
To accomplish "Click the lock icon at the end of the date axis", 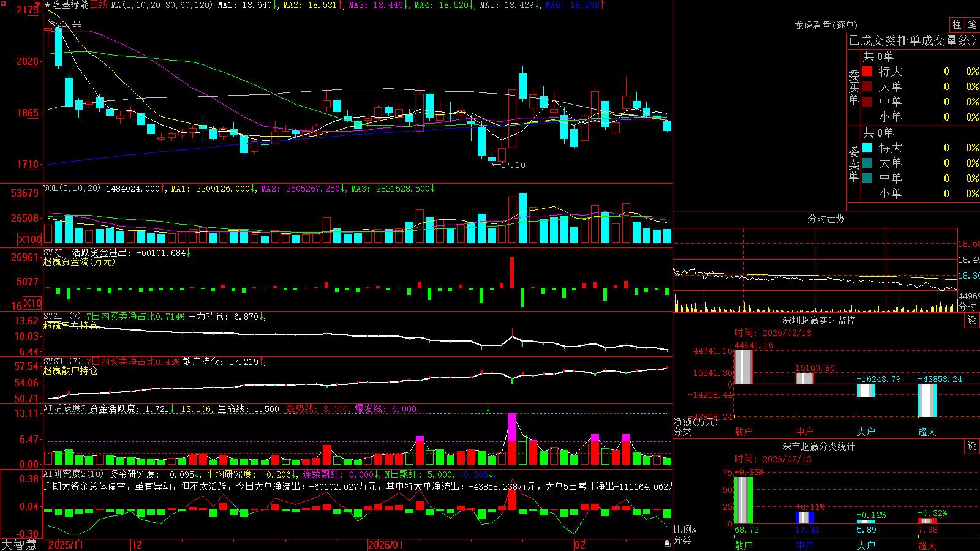I will click(668, 544).
